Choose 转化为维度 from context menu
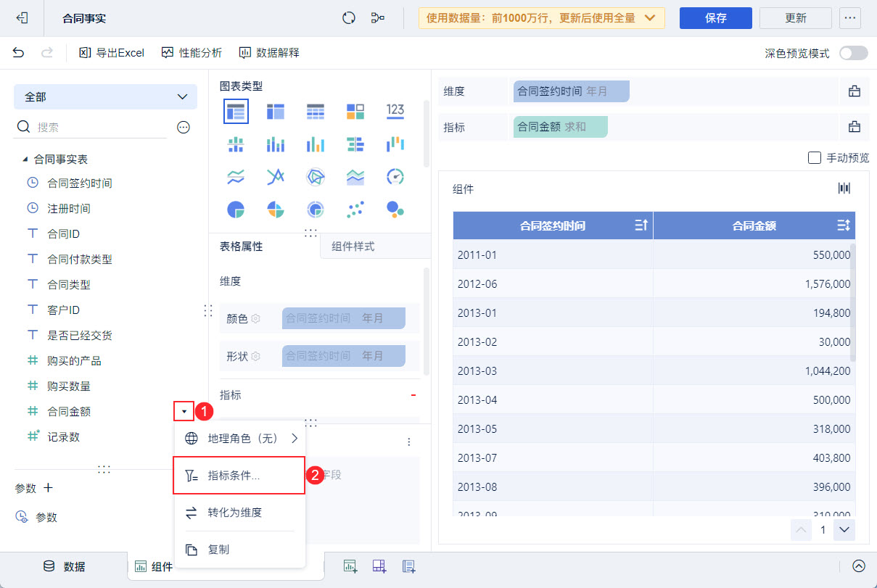The image size is (877, 588). [x=239, y=513]
